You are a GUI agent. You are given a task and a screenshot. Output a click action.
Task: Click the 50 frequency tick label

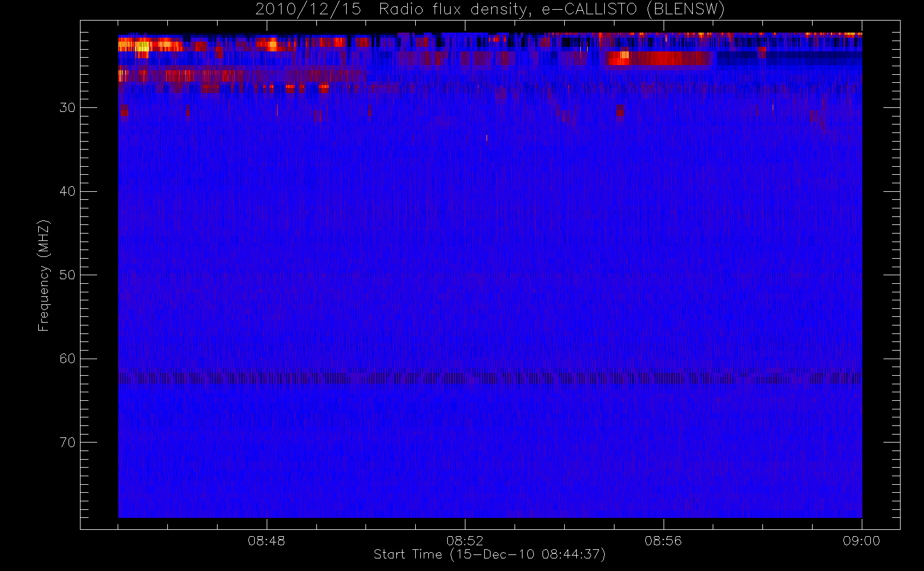pyautogui.click(x=67, y=275)
